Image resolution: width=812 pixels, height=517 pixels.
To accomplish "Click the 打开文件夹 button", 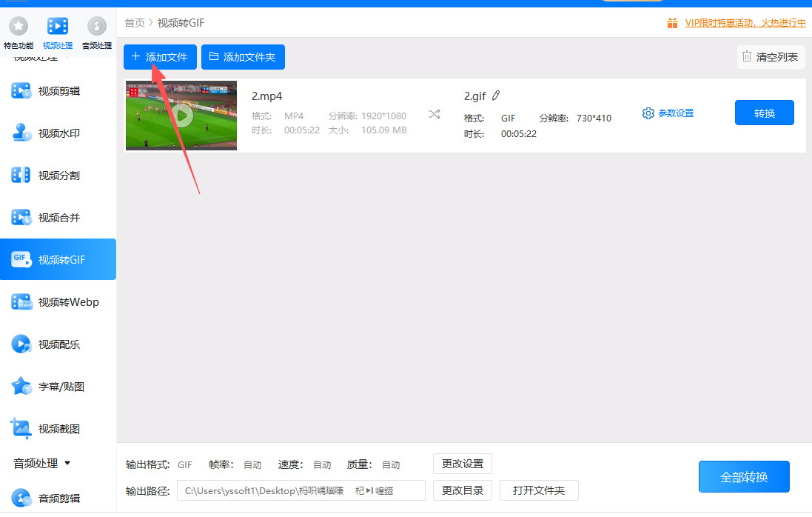I will pos(539,490).
